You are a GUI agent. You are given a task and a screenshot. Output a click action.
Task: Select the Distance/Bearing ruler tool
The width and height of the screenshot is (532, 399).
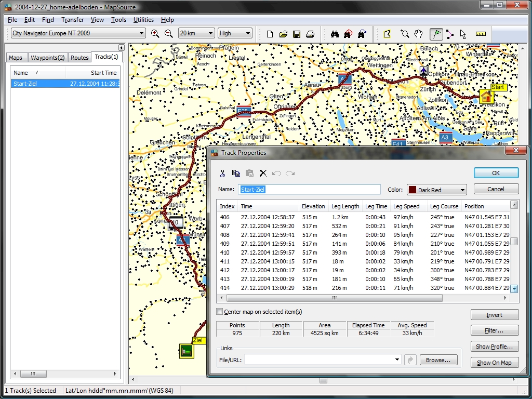tap(481, 34)
